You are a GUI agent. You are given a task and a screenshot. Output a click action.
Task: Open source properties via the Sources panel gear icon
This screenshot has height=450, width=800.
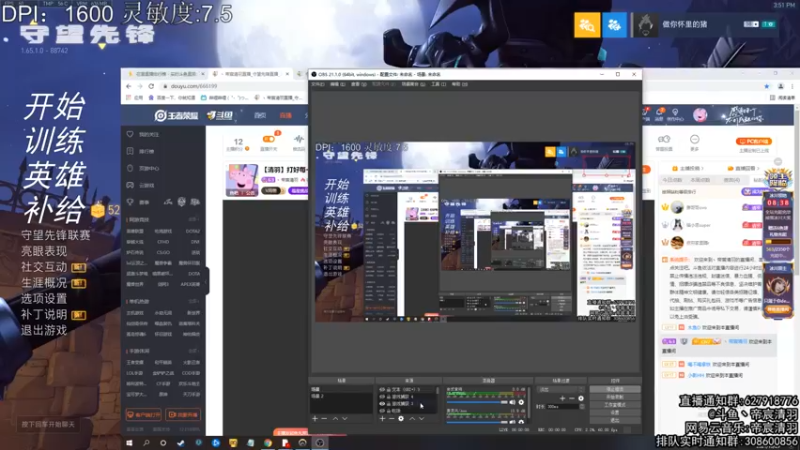(401, 418)
